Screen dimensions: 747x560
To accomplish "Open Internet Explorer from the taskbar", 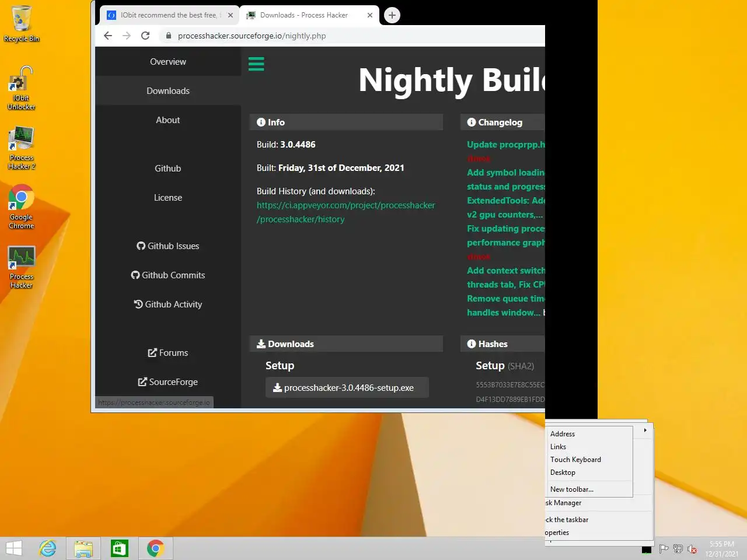I will 47,548.
